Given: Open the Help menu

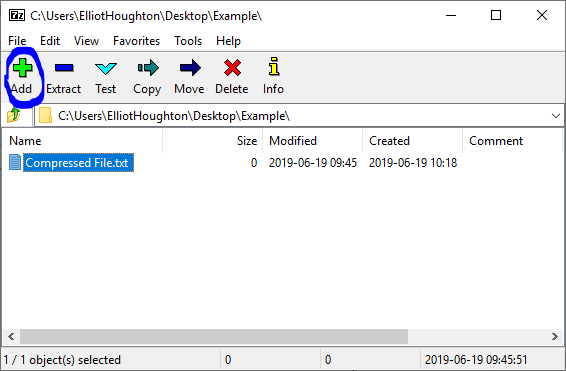Looking at the screenshot, I should coord(228,41).
